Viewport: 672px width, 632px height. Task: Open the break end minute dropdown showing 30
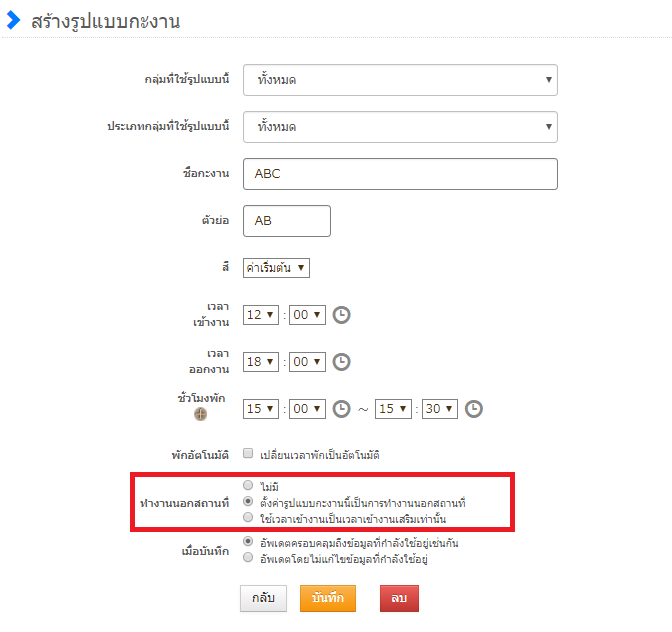click(x=440, y=409)
